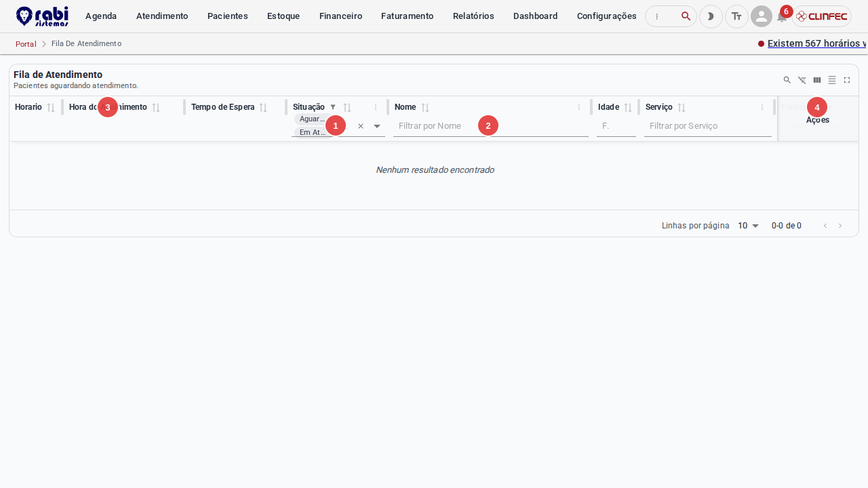Open the Existem 567 horários notice link

point(818,43)
